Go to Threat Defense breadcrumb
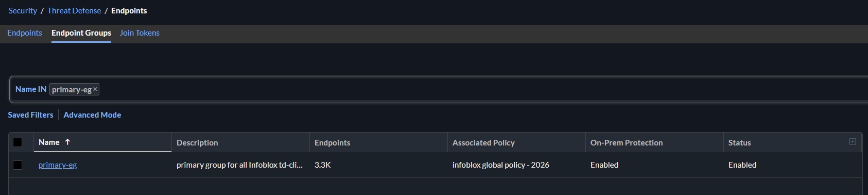Screen dimensions: 868x195 pyautogui.click(x=74, y=11)
